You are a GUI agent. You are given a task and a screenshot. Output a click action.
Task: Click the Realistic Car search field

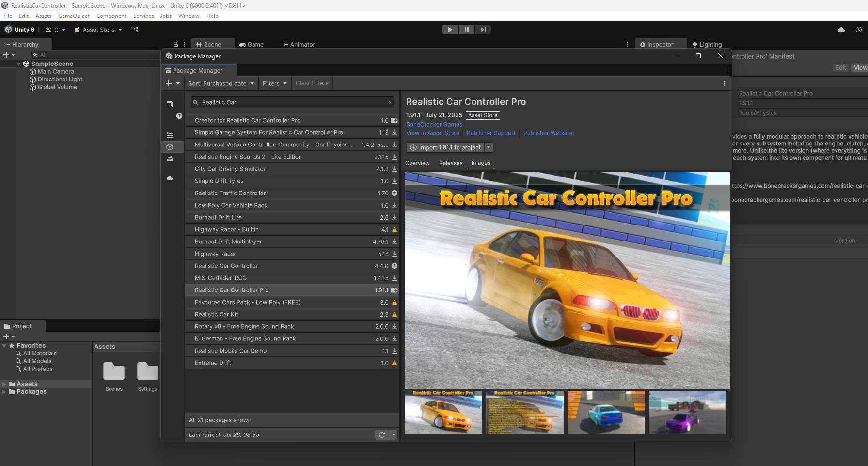(x=292, y=102)
